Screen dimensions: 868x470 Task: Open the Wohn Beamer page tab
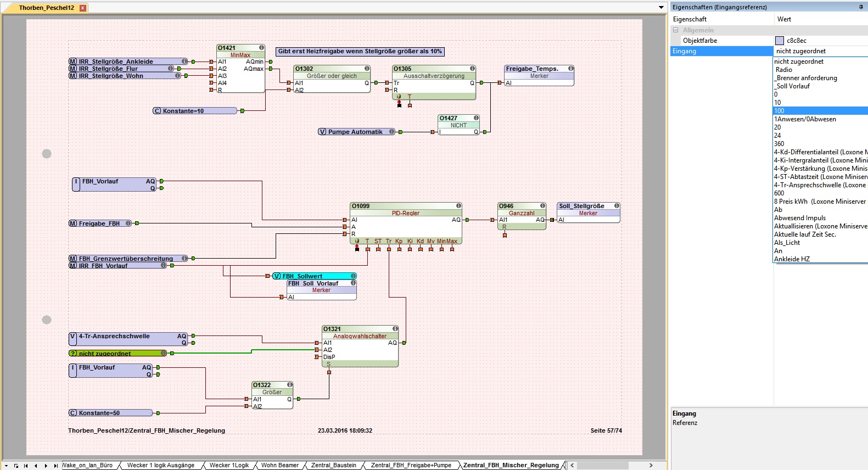point(279,465)
